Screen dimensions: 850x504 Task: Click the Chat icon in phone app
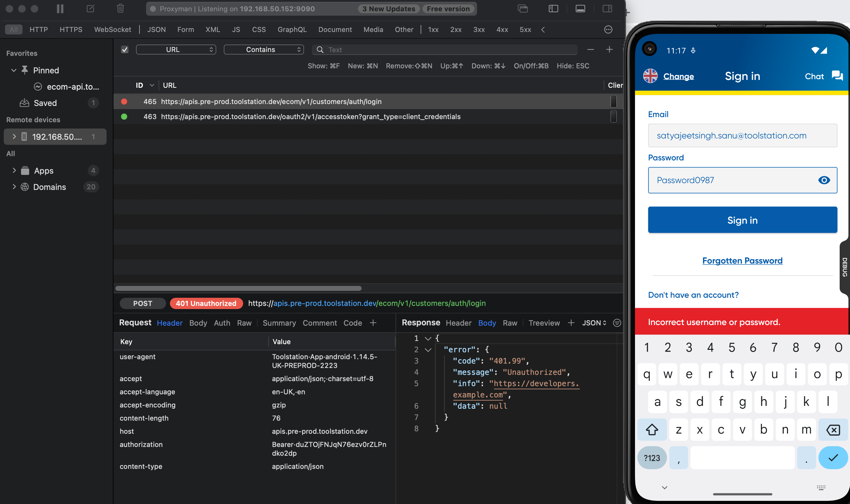click(837, 76)
